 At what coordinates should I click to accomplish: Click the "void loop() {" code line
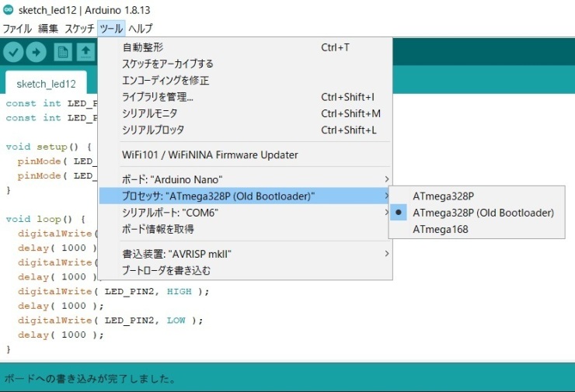pyautogui.click(x=46, y=219)
